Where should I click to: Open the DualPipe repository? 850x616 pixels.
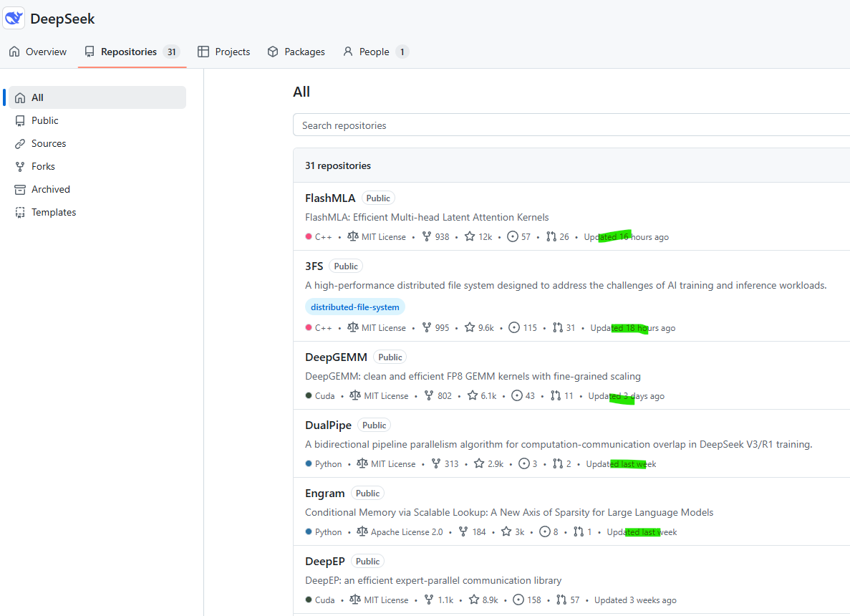(x=328, y=425)
